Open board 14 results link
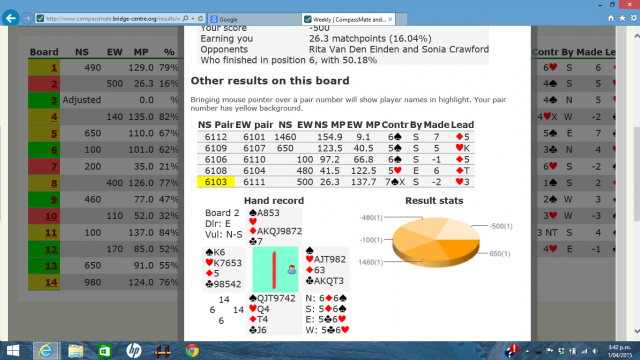The image size is (640, 360). pyautogui.click(x=51, y=282)
